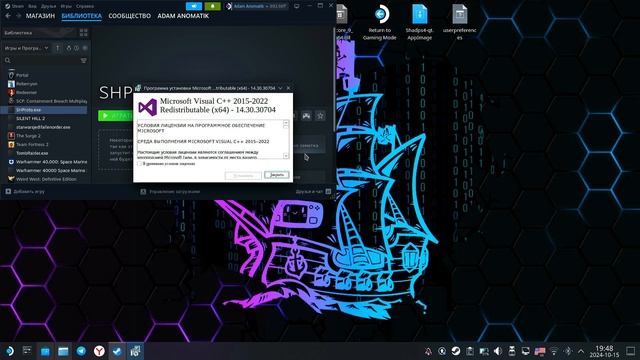This screenshot has height=360, width=640.
Task: Click the library search field
Action: coord(41,60)
